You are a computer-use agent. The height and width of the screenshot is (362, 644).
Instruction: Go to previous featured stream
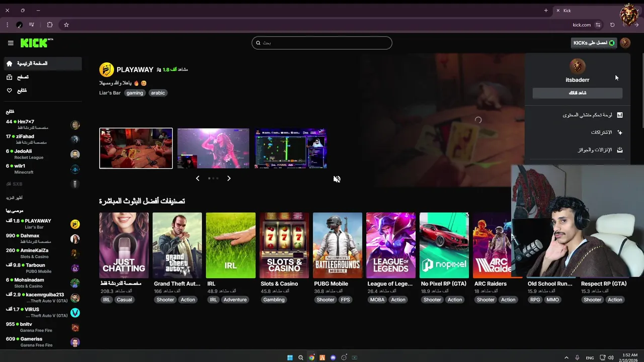(197, 178)
